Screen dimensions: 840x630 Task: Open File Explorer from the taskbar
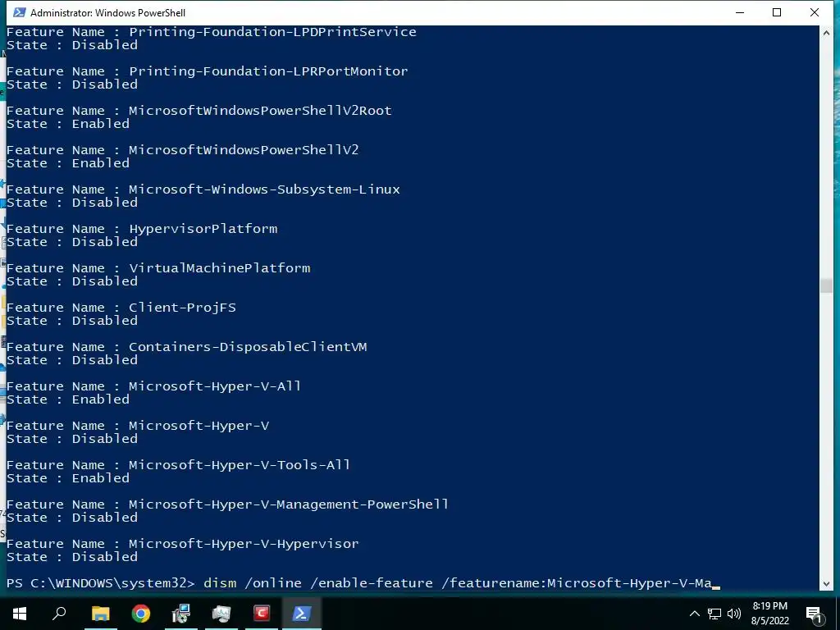point(100,614)
